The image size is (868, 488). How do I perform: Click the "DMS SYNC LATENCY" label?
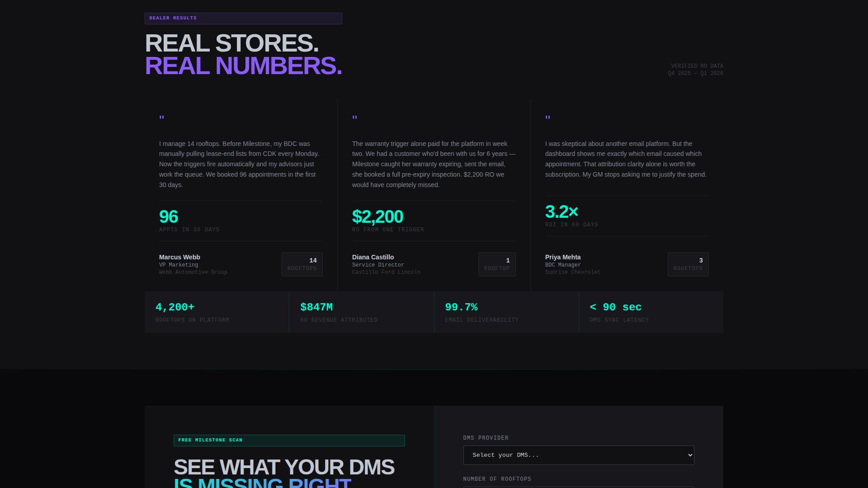[619, 320]
